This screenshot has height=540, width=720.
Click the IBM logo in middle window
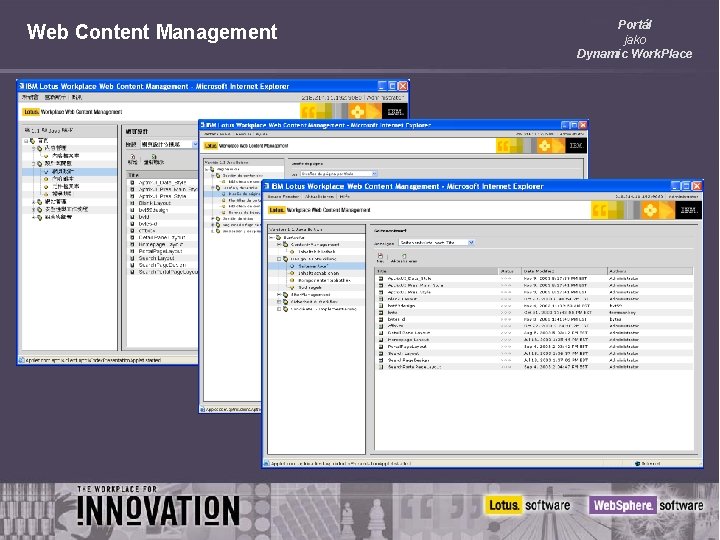point(576,146)
